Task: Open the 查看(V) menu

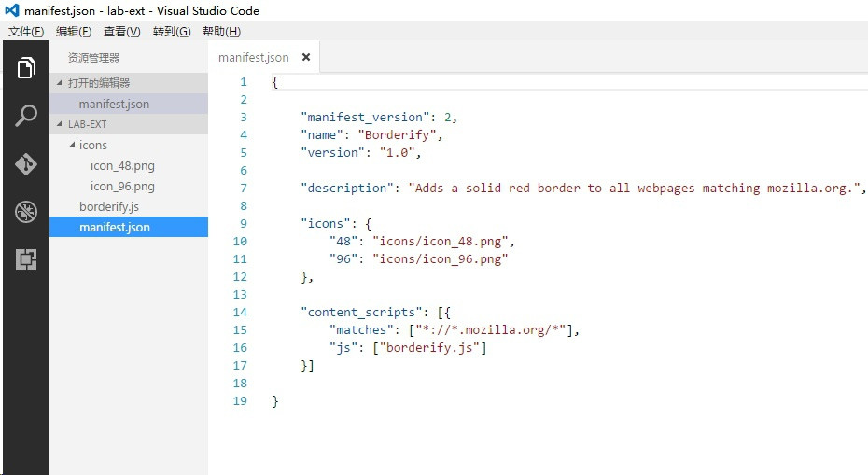Action: point(122,32)
